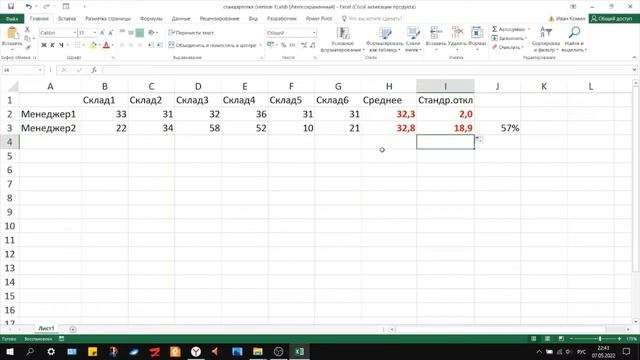Delete cells with Удалить
Viewport: 640px width, 360px height.
457,38
